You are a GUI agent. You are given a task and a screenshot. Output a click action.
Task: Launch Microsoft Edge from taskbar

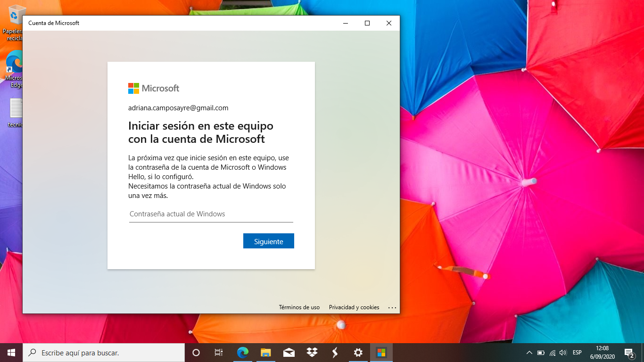pos(243,353)
